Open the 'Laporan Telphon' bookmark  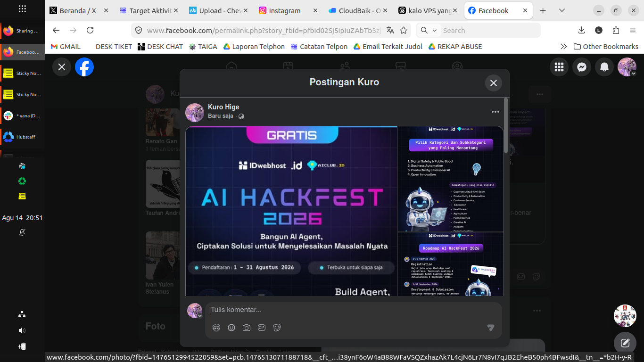254,47
